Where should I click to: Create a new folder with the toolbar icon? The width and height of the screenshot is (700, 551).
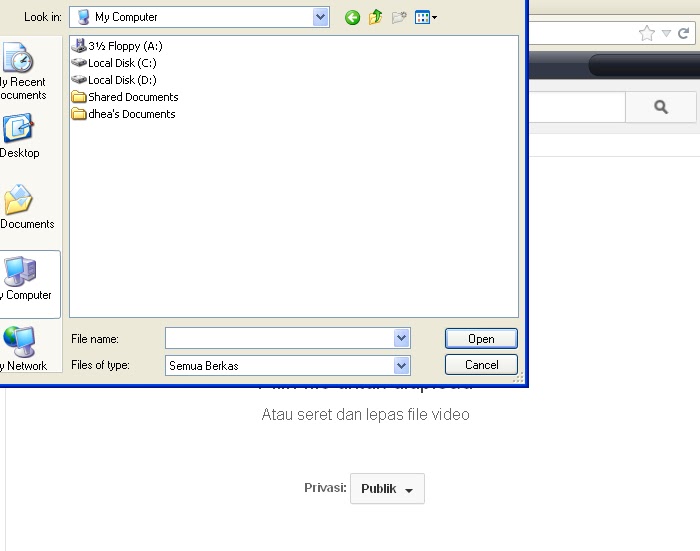[399, 17]
